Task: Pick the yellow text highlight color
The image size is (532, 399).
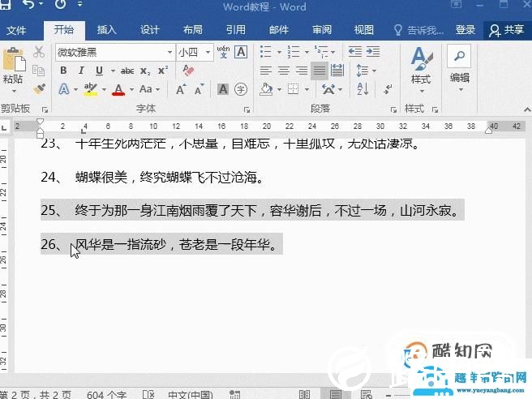Action: (91, 89)
